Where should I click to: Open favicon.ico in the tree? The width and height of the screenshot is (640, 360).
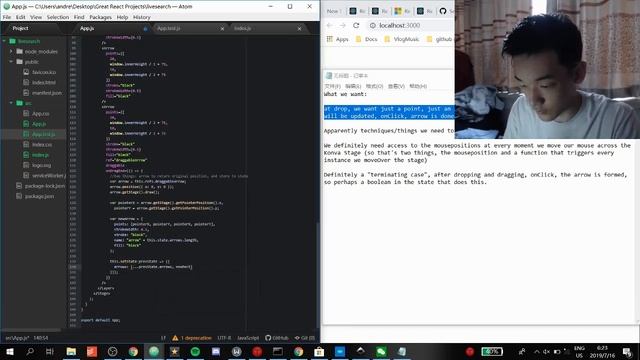(44, 72)
